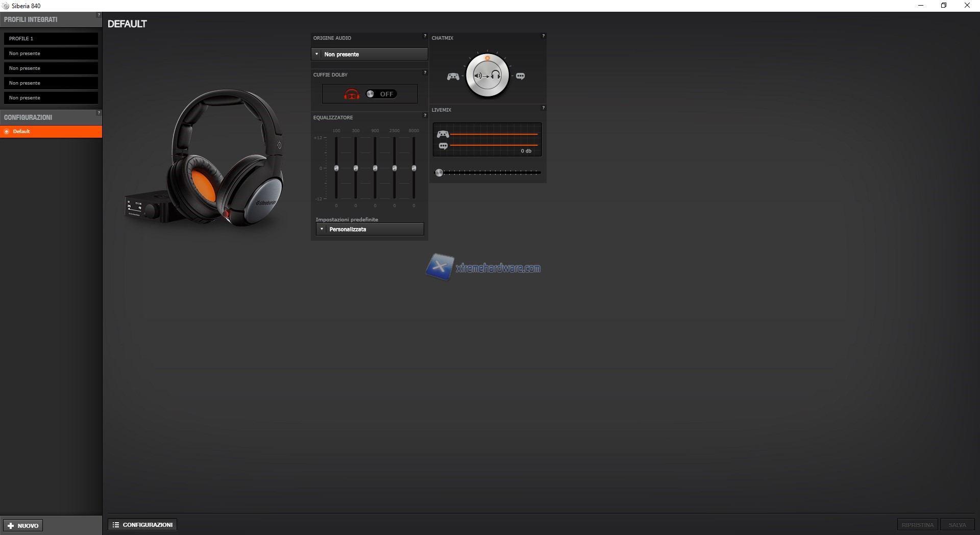The image size is (980, 535).
Task: Open the LiveMix help question mark
Action: click(543, 108)
